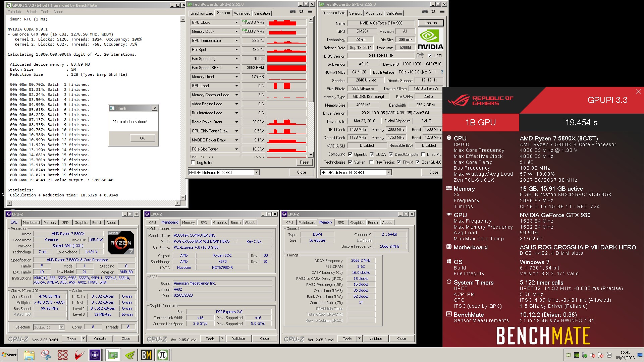This screenshot has width=644, height=362.
Task: Click the refresh icon in GPU-Z Sensors window
Action: click(301, 12)
